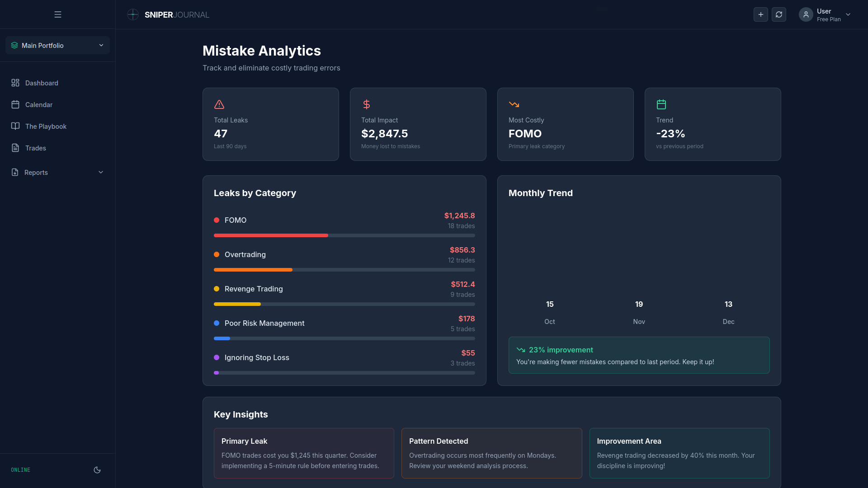
Task: Open the user account dropdown chevron
Action: 848,14
